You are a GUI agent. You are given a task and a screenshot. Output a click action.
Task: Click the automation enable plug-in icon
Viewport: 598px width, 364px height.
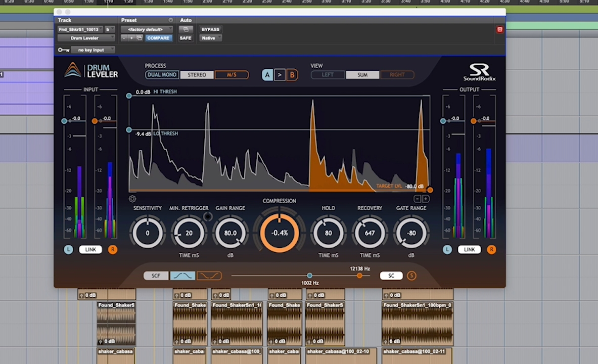coord(186,29)
